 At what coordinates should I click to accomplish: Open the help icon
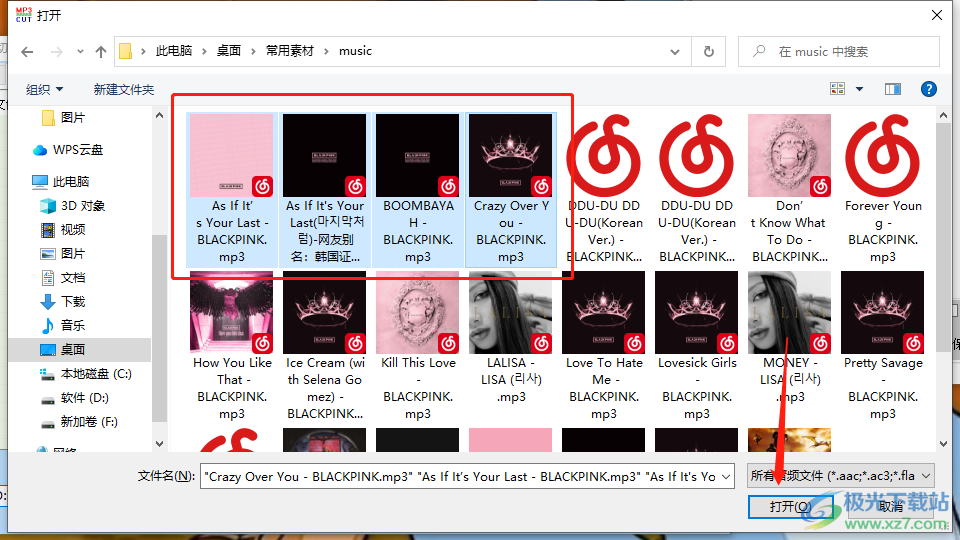pos(928,89)
